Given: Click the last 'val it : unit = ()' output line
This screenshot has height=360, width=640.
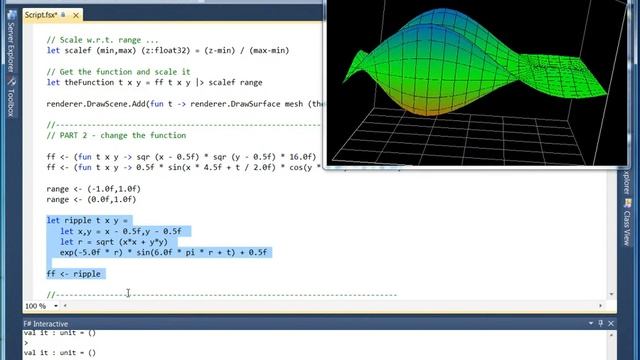Looking at the screenshot, I should (60, 353).
